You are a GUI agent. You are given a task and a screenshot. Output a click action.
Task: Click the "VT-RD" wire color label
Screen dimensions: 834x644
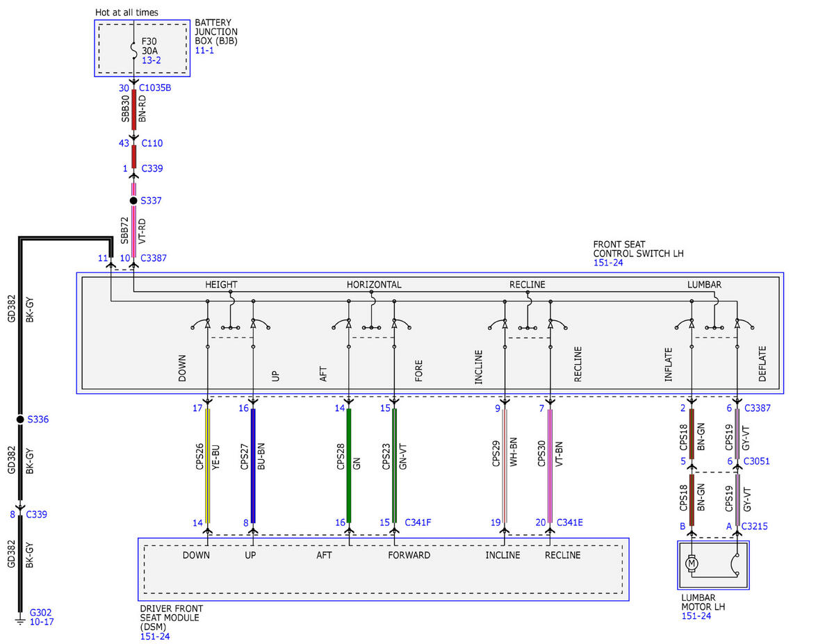[144, 230]
